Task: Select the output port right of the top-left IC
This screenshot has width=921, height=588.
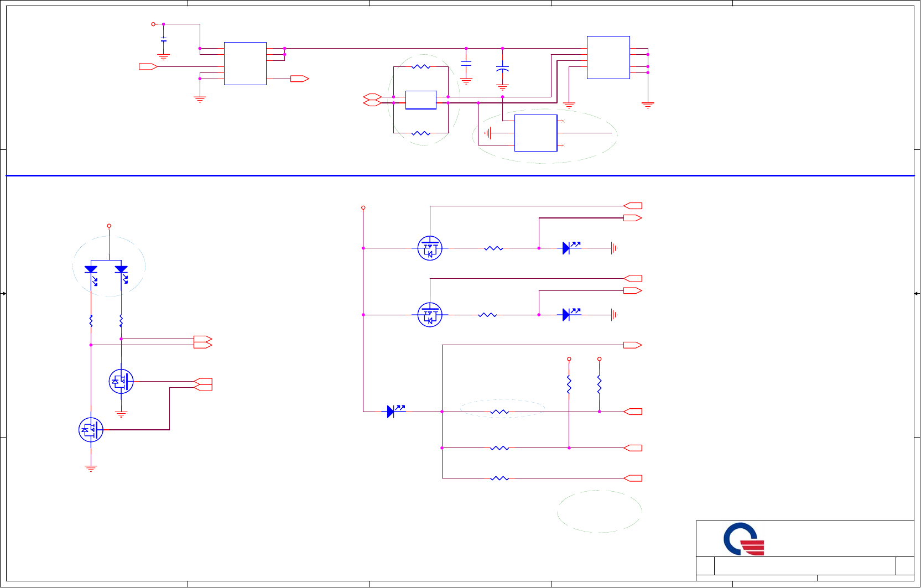Action: [300, 79]
